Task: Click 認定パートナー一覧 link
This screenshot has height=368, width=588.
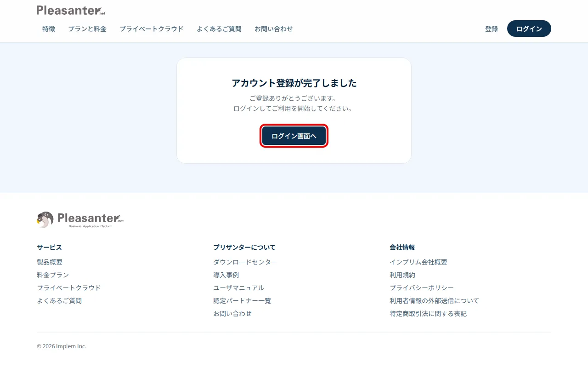Action: pos(242,301)
